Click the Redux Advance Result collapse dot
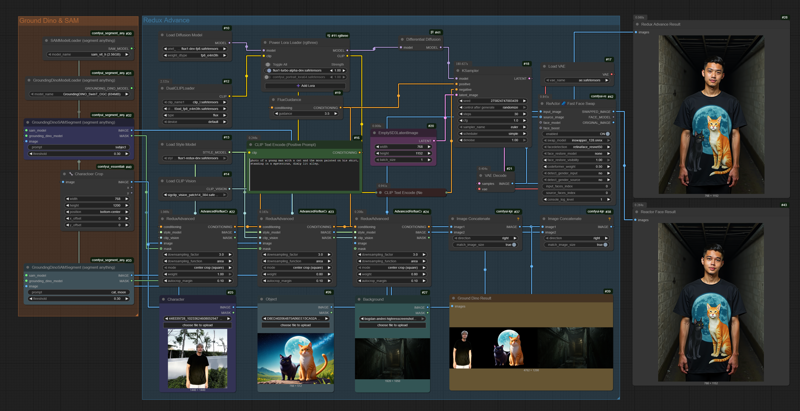This screenshot has width=800, height=411. coord(635,22)
